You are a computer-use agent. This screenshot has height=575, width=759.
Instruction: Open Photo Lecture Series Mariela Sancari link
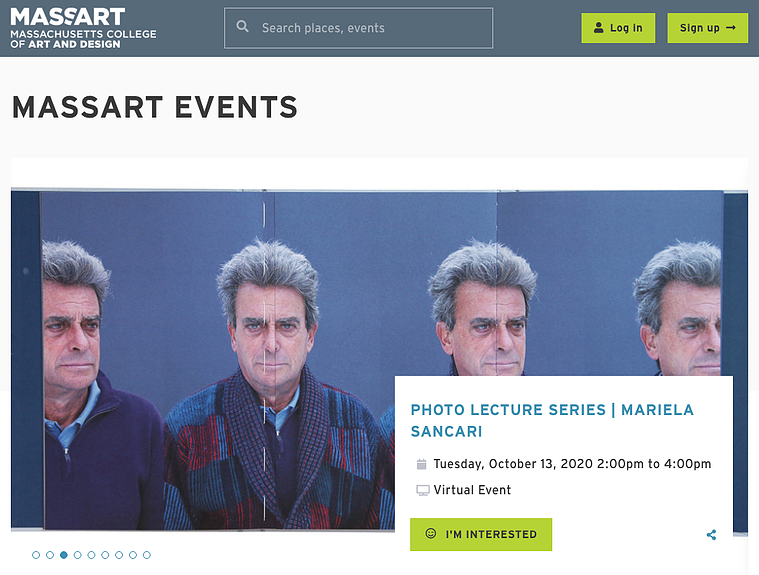tap(552, 421)
